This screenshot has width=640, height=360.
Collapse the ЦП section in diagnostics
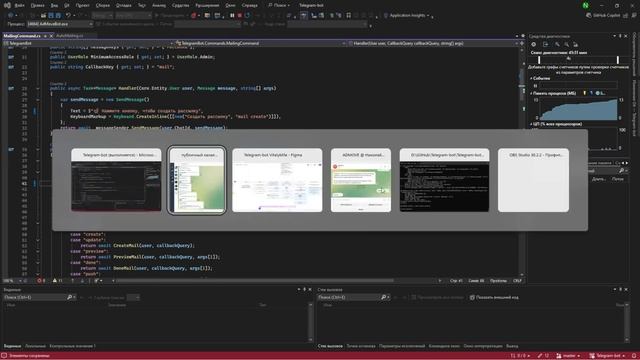point(531,124)
